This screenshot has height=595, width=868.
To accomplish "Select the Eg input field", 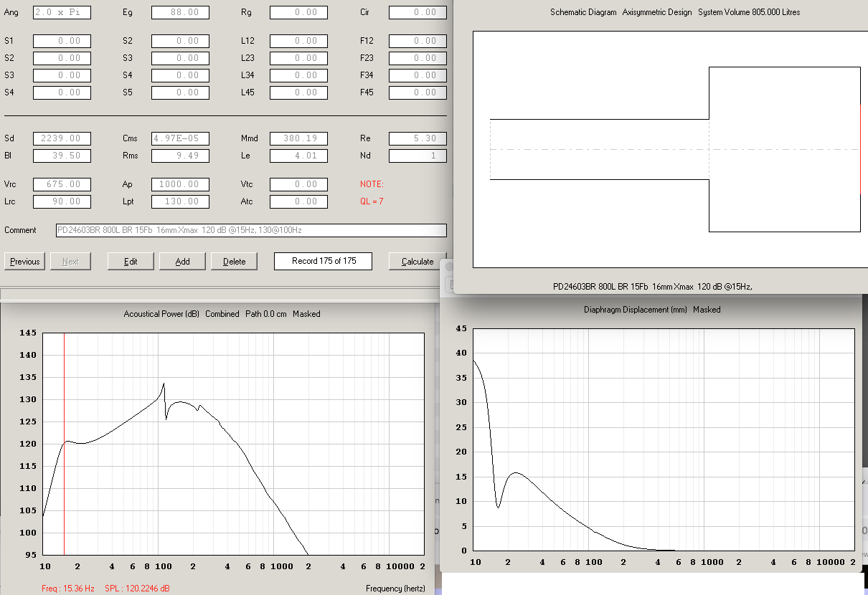I will coord(180,12).
